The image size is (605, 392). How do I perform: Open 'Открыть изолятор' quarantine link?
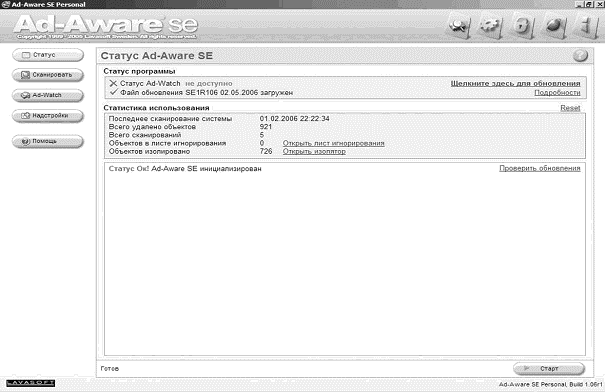pos(314,151)
